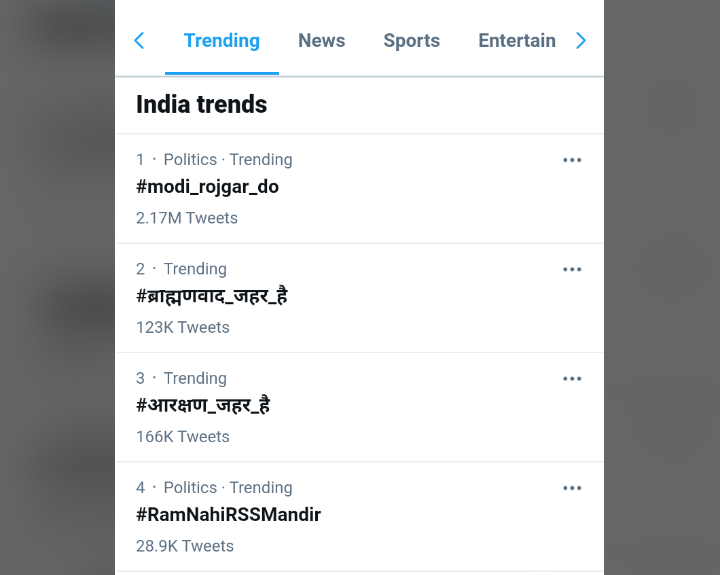Open the #RamNahiRSSMandir hashtag
This screenshot has width=720, height=575.
[228, 515]
